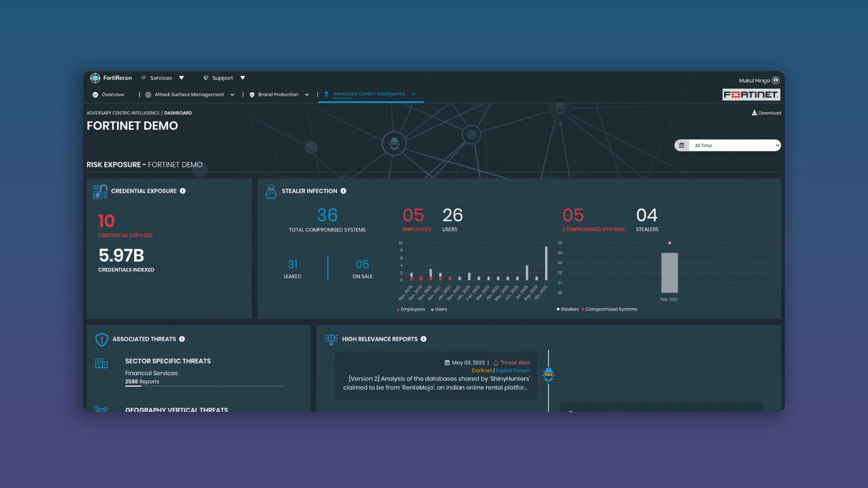Download the dashboard report
The image size is (868, 488).
point(766,113)
